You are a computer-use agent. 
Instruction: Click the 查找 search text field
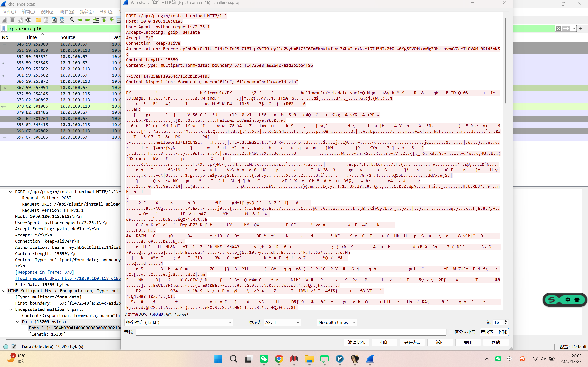(291, 332)
